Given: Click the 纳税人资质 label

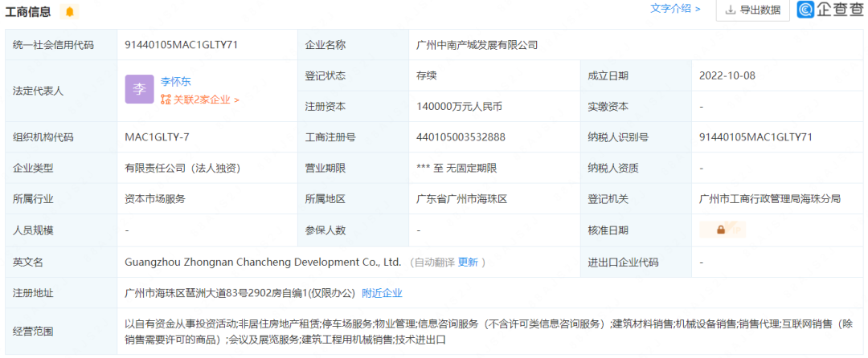Looking at the screenshot, I should [x=612, y=168].
